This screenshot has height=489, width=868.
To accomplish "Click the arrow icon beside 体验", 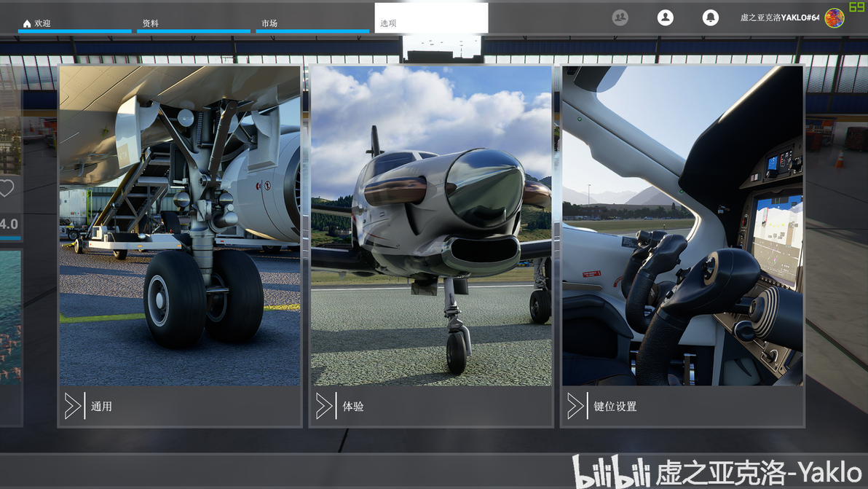I will click(x=324, y=406).
